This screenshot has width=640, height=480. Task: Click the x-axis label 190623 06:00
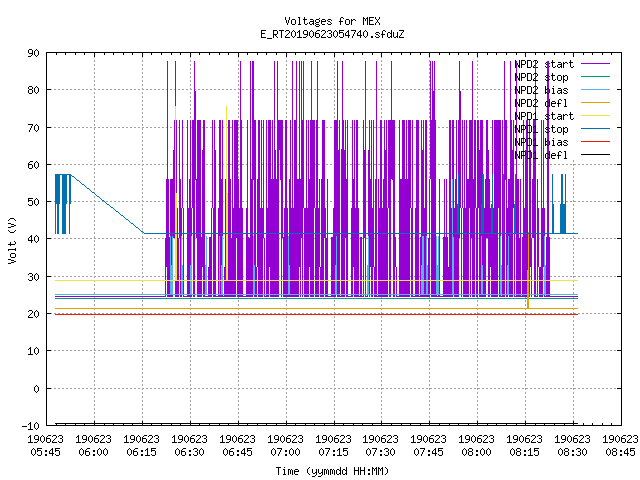[93, 446]
